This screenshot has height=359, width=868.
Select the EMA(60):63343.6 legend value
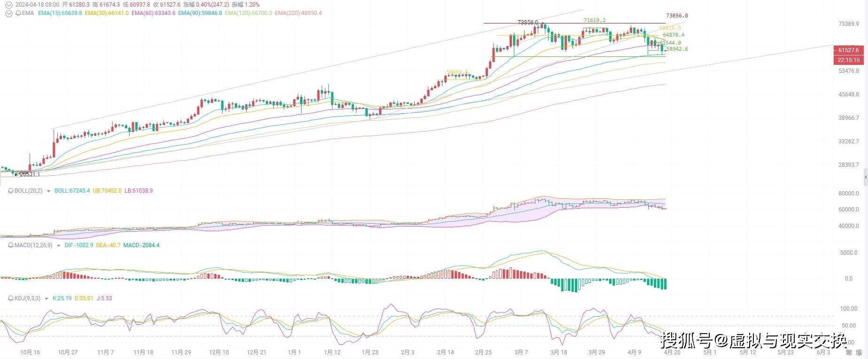pos(154,13)
